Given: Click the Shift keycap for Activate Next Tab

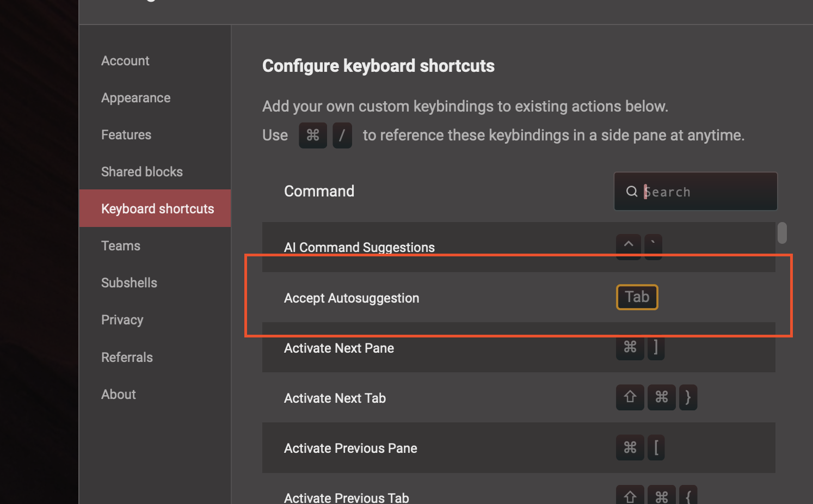Looking at the screenshot, I should click(x=630, y=397).
